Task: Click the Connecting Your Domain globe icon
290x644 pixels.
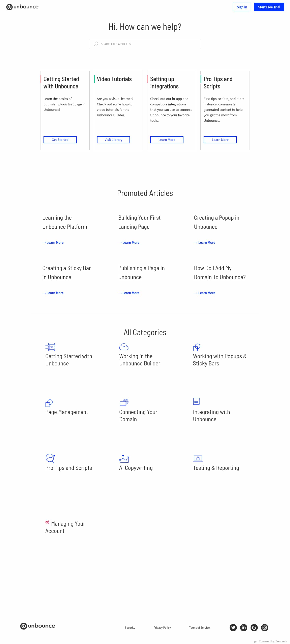Action: coord(124,402)
